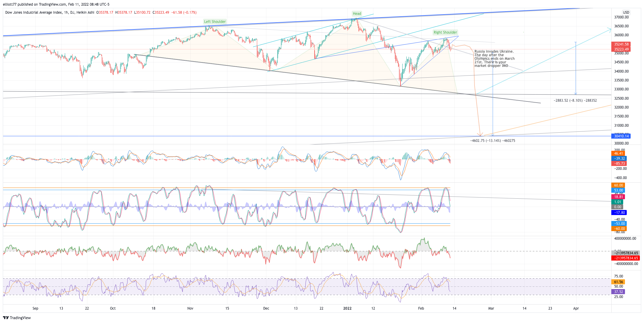Click the Dec label on time axis
This screenshot has height=323, width=644.
tap(266, 308)
